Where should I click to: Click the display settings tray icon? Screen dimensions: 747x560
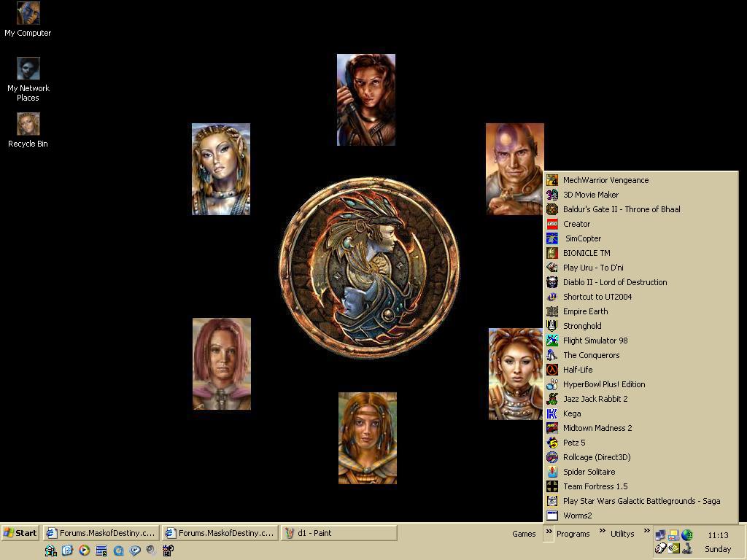pos(673,535)
